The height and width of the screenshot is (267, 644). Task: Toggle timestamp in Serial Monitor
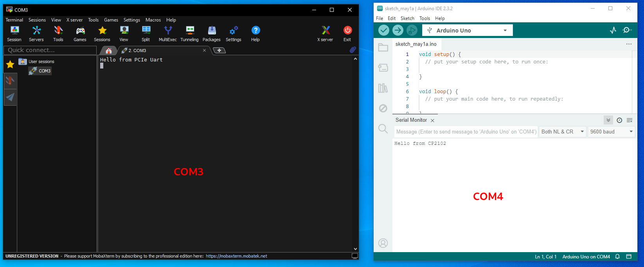pyautogui.click(x=619, y=120)
